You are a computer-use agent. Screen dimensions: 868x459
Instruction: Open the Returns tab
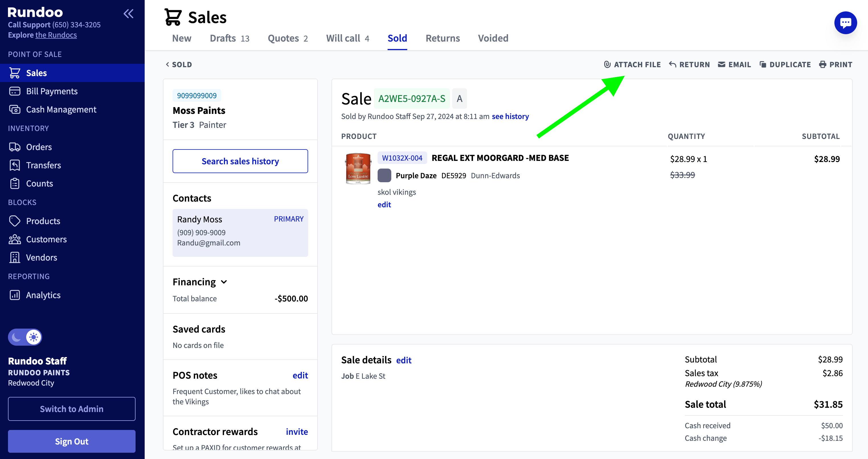coord(443,38)
